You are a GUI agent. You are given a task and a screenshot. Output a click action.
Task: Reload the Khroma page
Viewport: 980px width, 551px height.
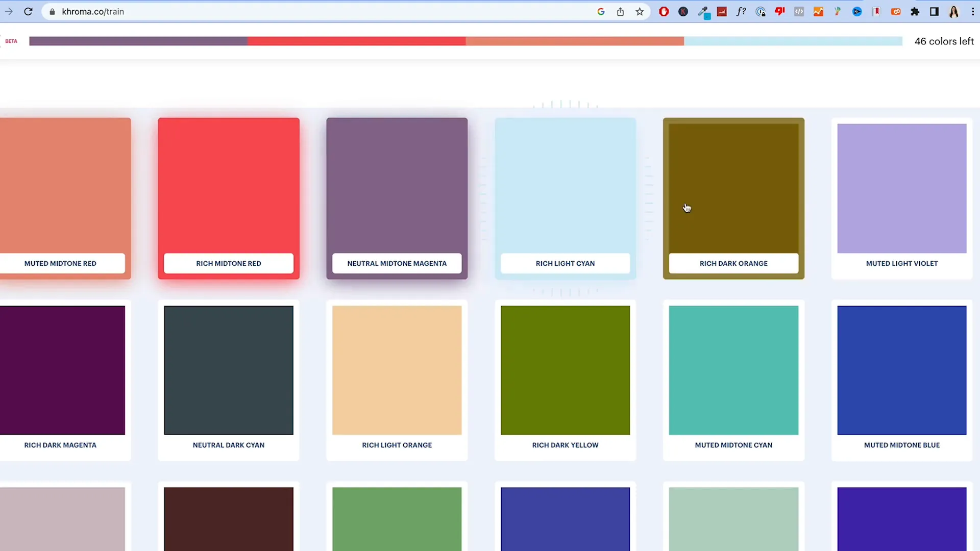tap(28, 11)
